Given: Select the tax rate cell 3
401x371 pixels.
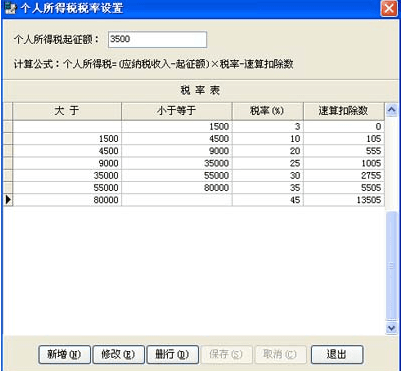Looking at the screenshot, I should click(268, 127).
